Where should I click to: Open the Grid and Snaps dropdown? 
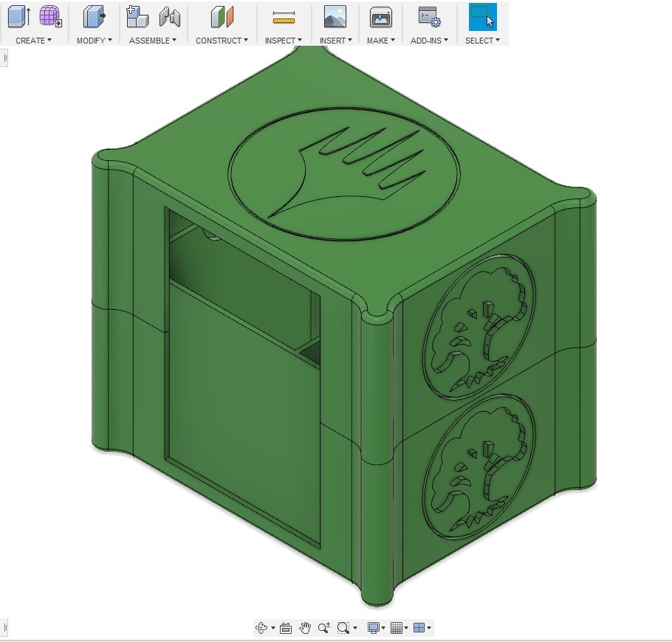400,628
